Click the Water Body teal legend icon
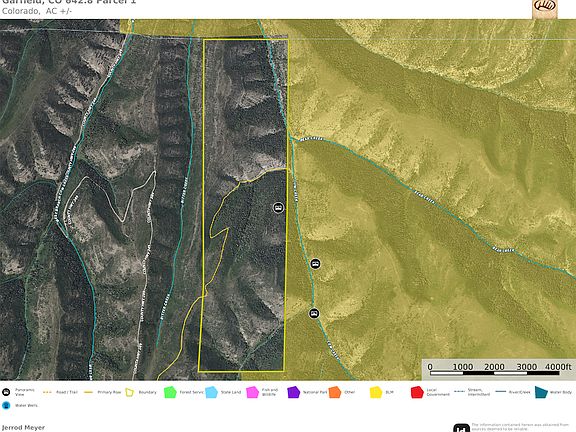The image size is (576, 432). [x=541, y=392]
